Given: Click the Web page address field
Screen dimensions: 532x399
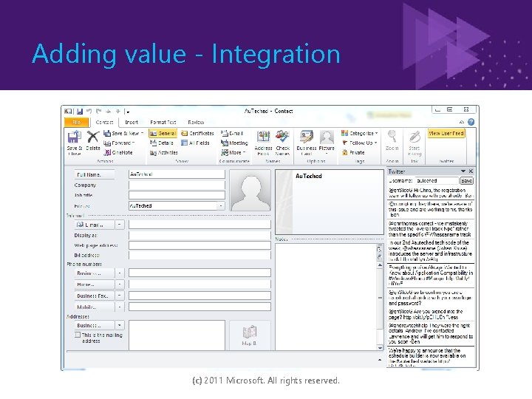Looking at the screenshot, I should pyautogui.click(x=199, y=245).
